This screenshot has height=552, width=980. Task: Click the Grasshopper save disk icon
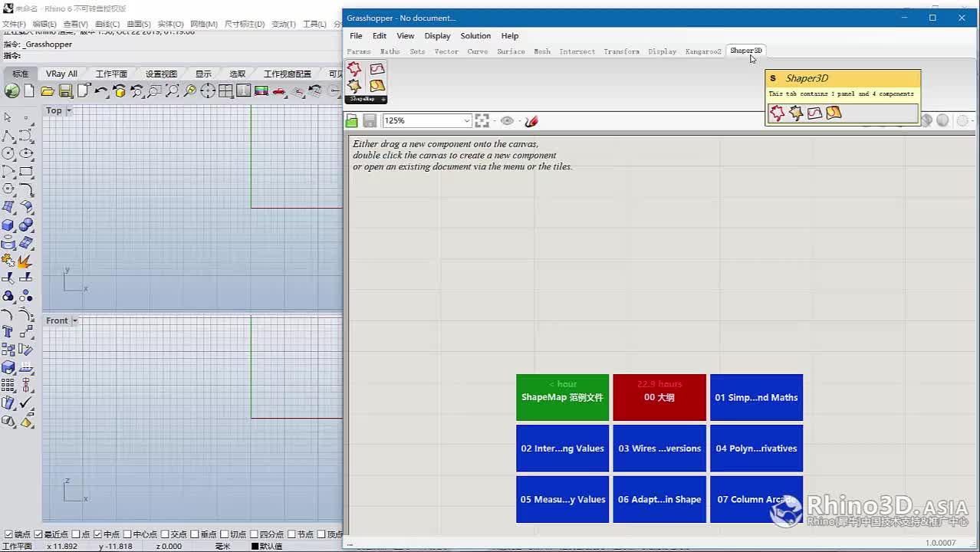370,120
